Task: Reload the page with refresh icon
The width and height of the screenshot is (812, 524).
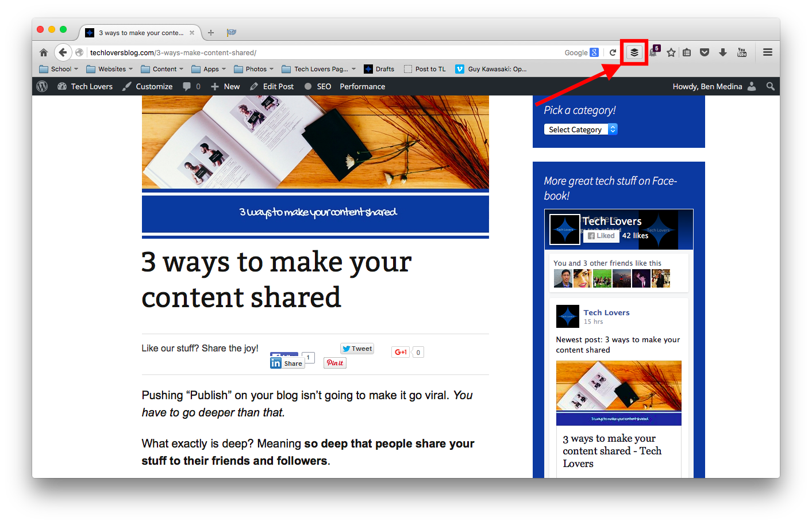Action: pyautogui.click(x=613, y=52)
